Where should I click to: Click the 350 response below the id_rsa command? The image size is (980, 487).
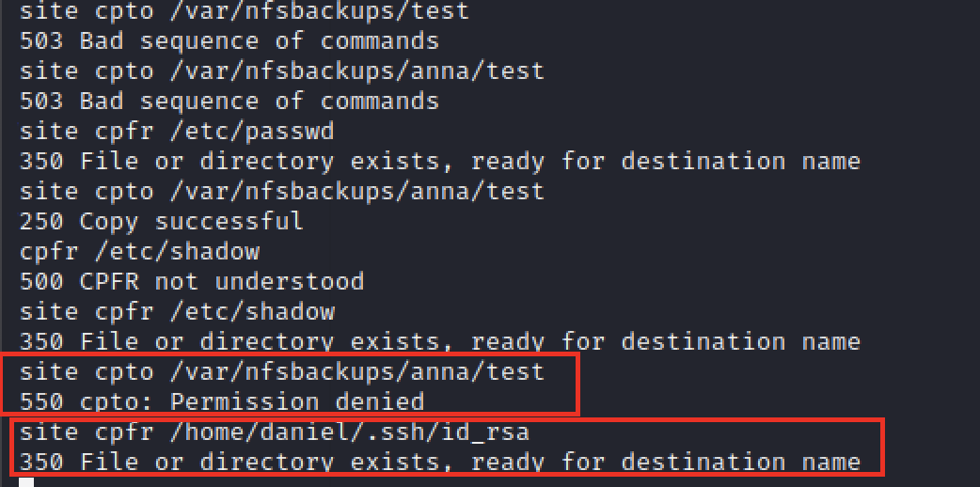click(439, 462)
